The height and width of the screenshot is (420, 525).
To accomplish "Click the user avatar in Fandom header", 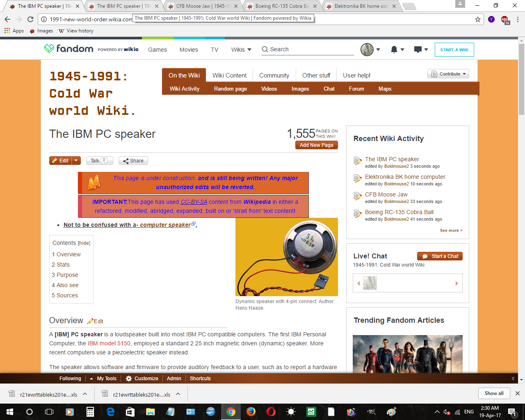I will (367, 50).
